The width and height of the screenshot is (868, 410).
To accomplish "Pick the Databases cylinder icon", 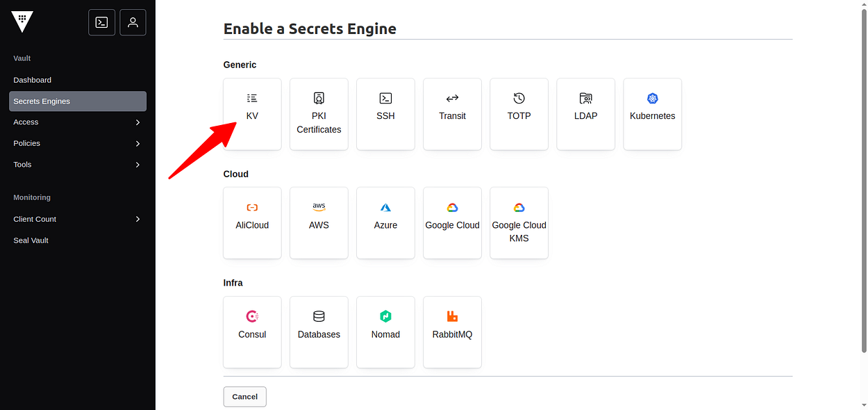I will click(319, 316).
